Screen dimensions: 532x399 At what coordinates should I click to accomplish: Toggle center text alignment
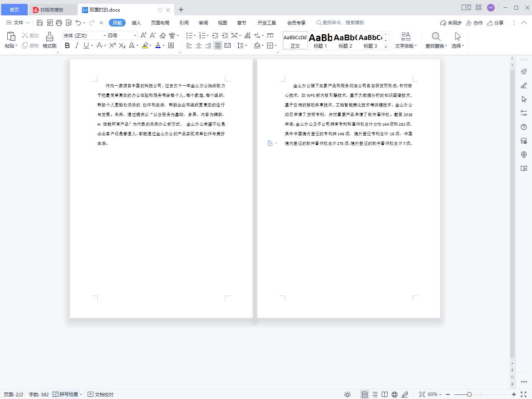[x=199, y=45]
